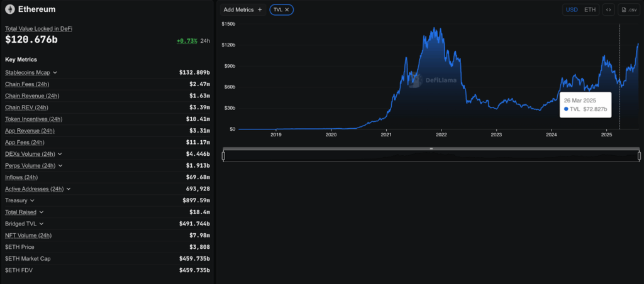
Task: Click the top grip of the range slider
Action: [x=431, y=148]
